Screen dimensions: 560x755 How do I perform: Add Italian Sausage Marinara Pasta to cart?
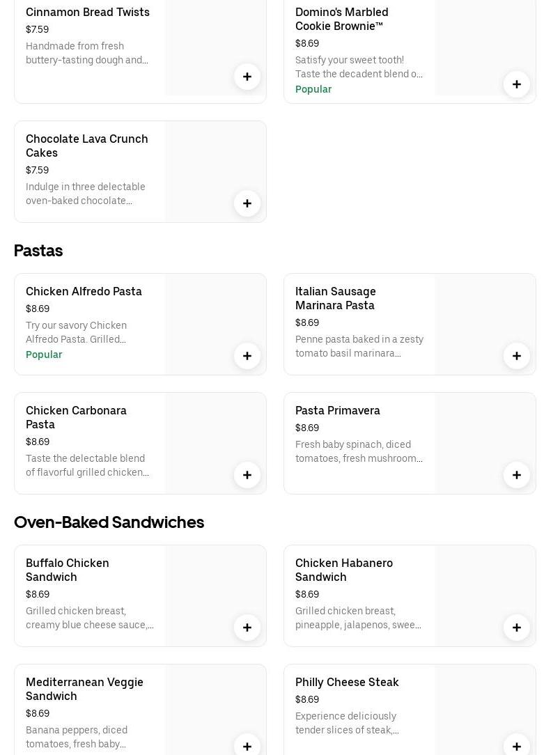pyautogui.click(x=517, y=356)
